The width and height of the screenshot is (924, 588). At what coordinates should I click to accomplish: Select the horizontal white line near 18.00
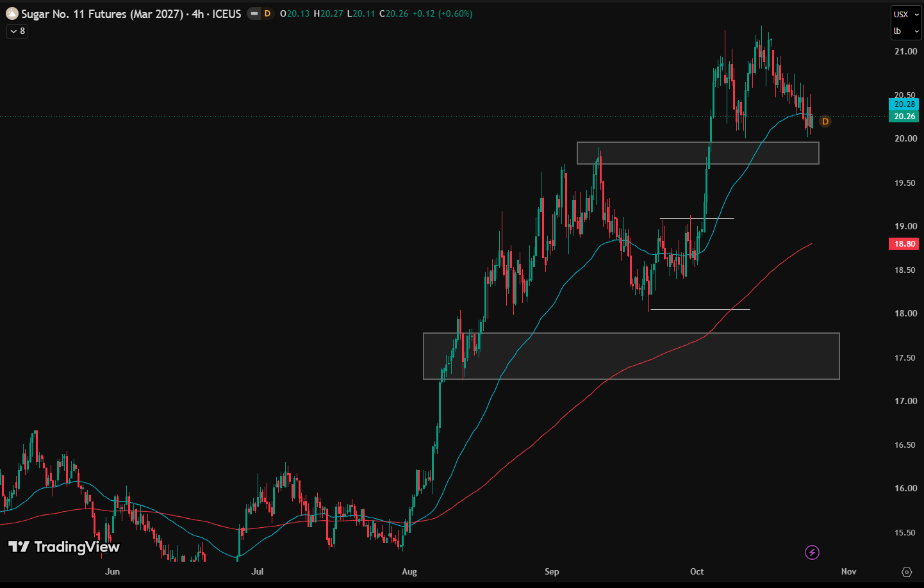pyautogui.click(x=700, y=310)
